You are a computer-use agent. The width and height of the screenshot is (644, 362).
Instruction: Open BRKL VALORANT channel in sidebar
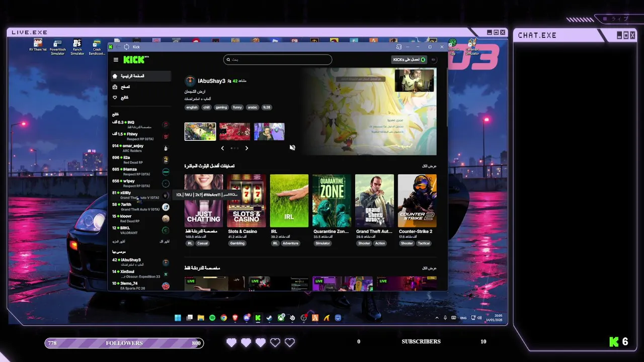(141, 230)
